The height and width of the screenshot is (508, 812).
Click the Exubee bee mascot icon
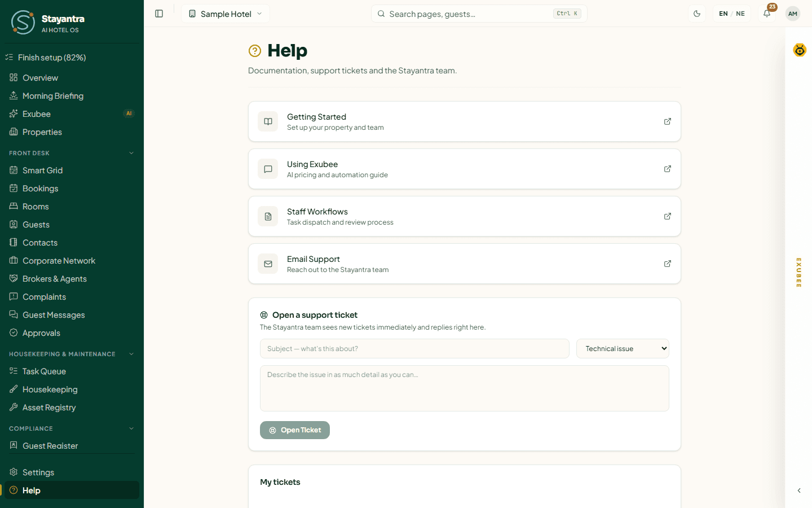[800, 50]
